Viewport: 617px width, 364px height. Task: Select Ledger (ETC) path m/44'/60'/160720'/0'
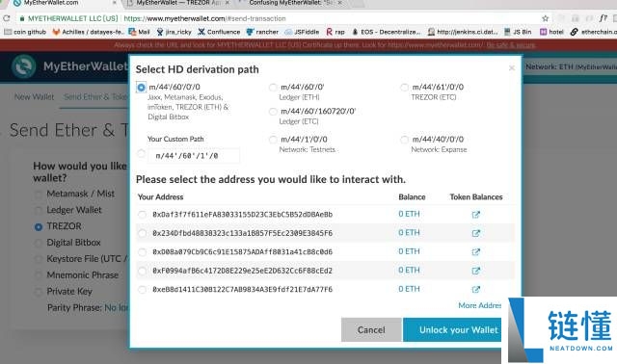(x=273, y=112)
